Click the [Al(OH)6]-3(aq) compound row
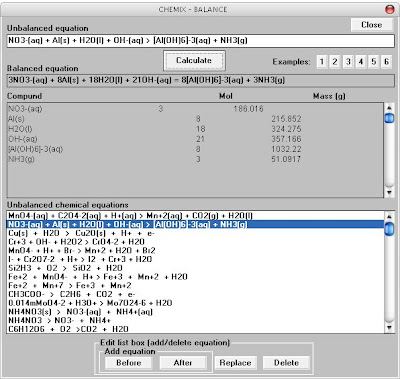 tap(195, 149)
